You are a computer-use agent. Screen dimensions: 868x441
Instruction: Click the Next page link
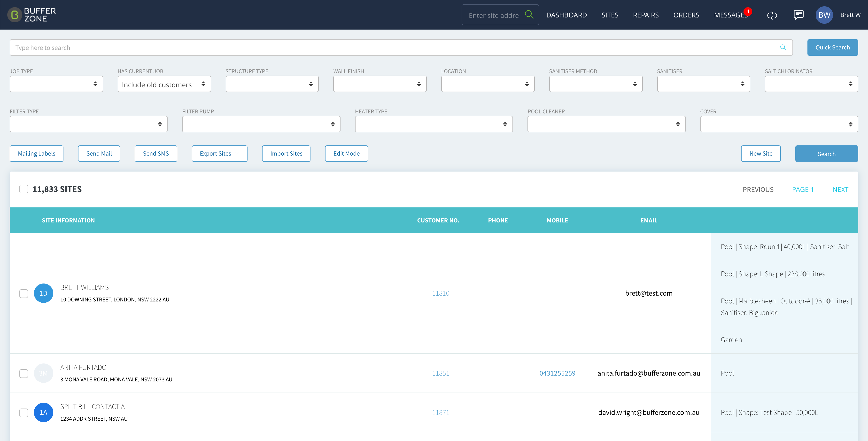point(840,189)
